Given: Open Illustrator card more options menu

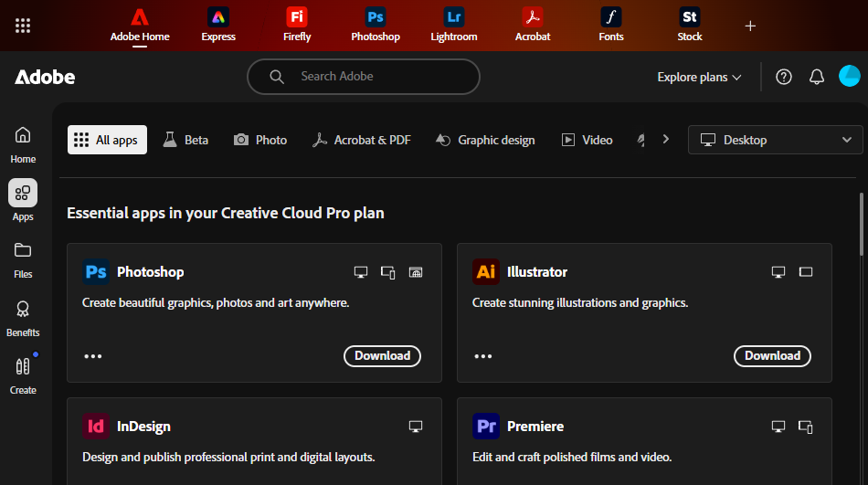Looking at the screenshot, I should click(x=483, y=356).
